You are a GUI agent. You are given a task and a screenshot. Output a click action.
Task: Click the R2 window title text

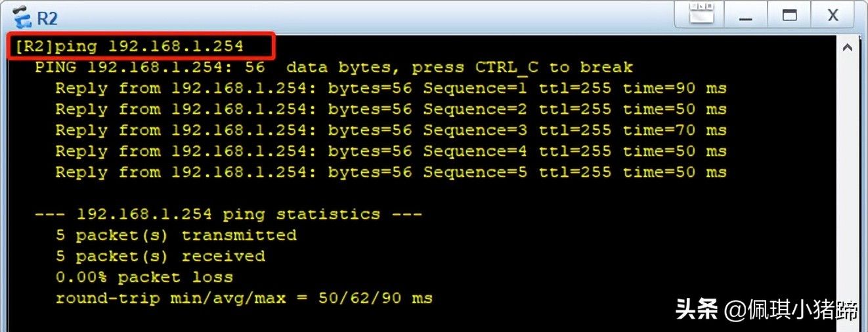coord(47,18)
